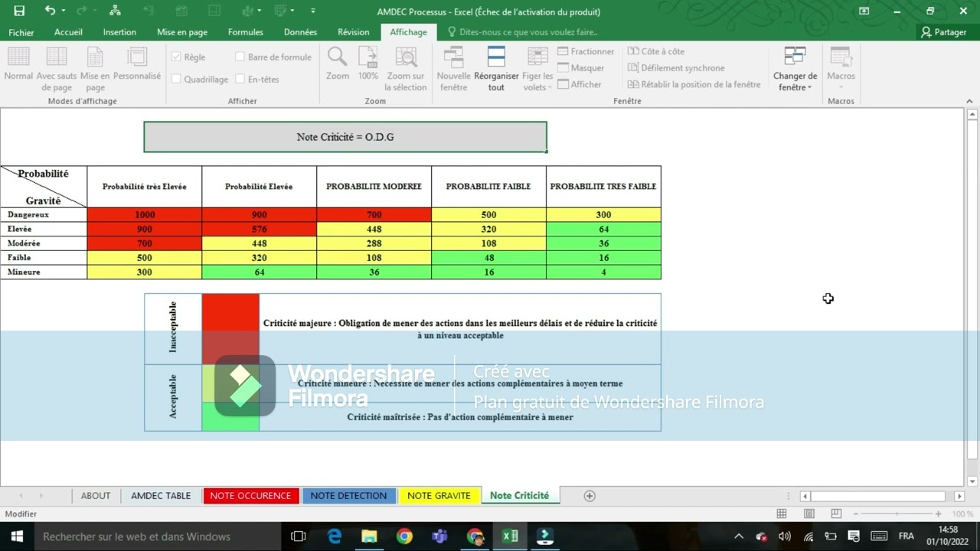Viewport: 980px width, 551px height.
Task: Click Page Layout icon in status bar
Action: (x=809, y=514)
